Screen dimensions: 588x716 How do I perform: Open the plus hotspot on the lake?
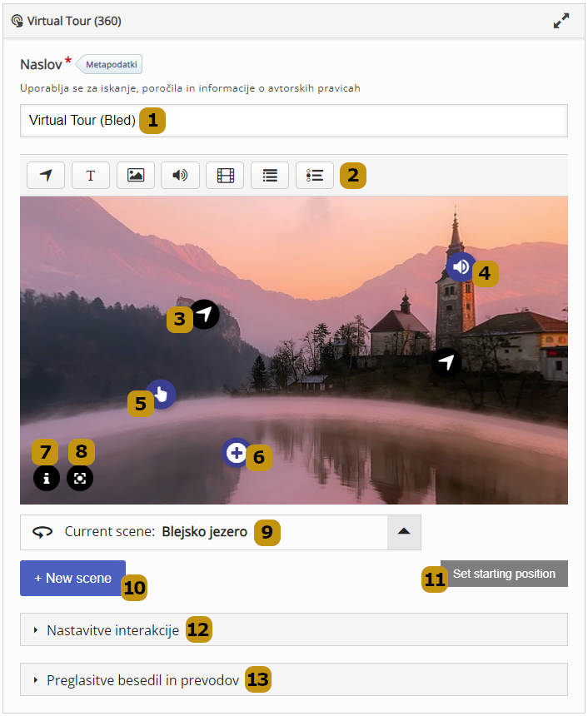(x=237, y=453)
